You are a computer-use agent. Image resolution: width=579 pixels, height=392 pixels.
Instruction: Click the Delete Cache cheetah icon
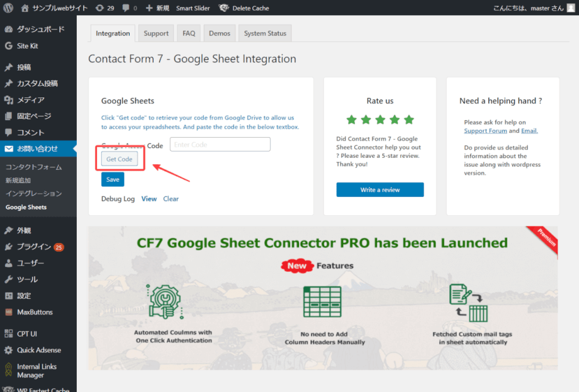tap(223, 8)
